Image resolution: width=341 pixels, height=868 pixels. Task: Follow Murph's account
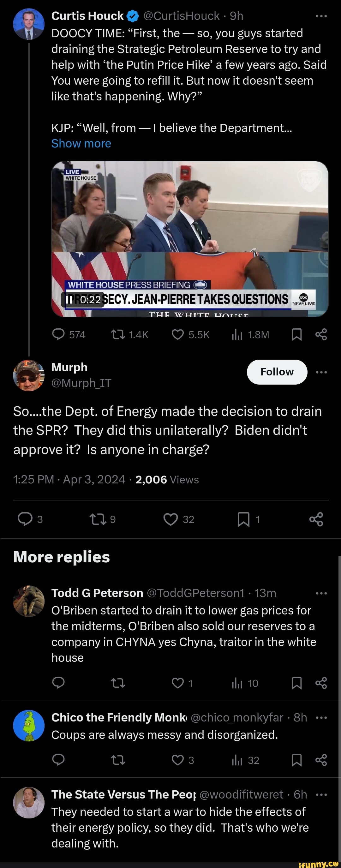point(277,372)
